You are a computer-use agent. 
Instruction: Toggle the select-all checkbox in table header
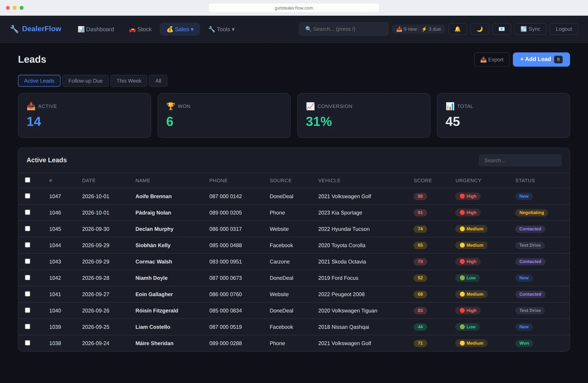click(28, 180)
